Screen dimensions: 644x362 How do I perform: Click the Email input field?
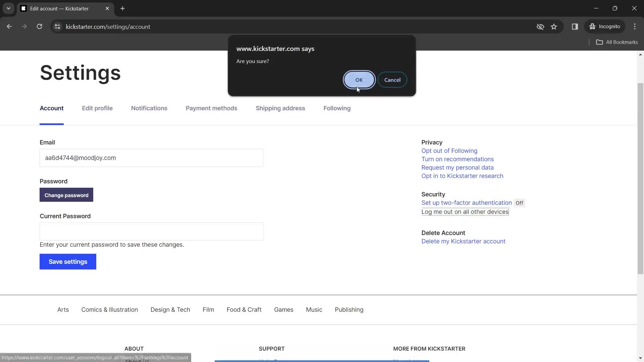pos(151,158)
